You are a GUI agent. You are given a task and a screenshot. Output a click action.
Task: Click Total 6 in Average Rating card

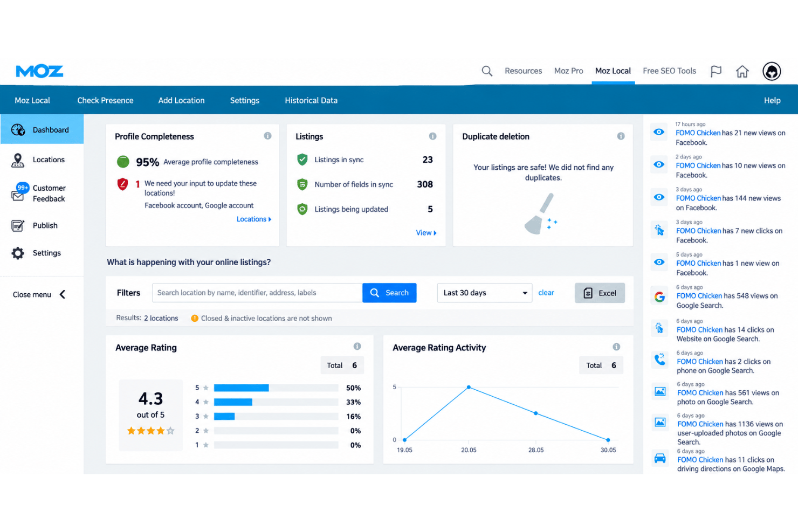342,365
